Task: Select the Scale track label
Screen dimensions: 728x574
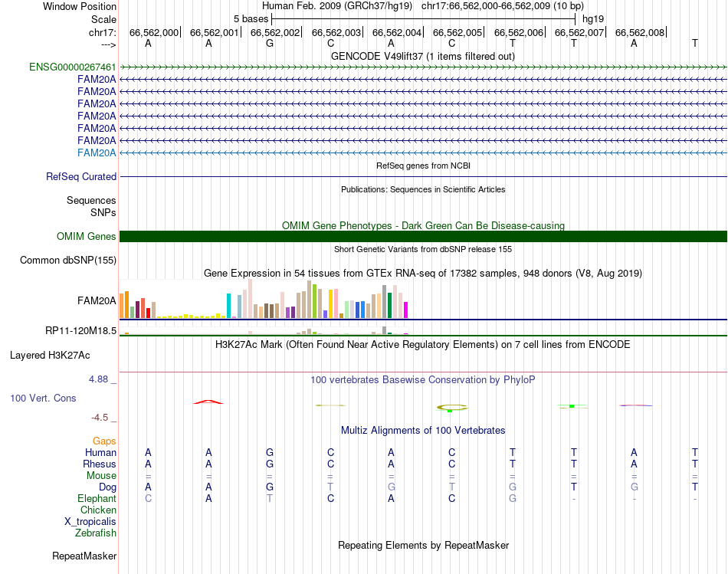Action: click(103, 19)
